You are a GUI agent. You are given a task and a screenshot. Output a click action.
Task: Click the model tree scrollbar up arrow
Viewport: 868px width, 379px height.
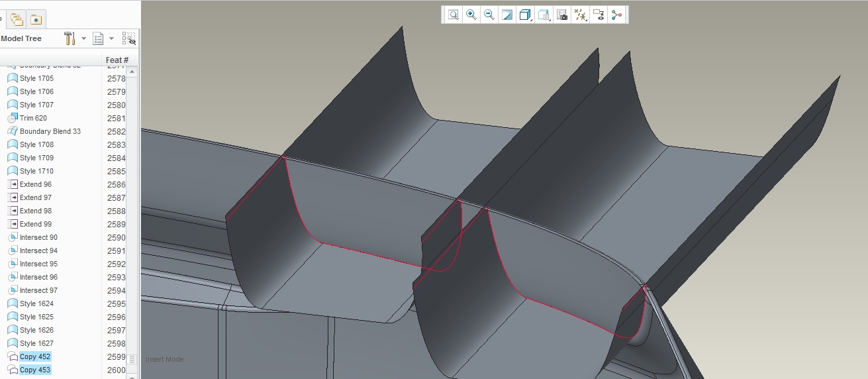pos(132,70)
